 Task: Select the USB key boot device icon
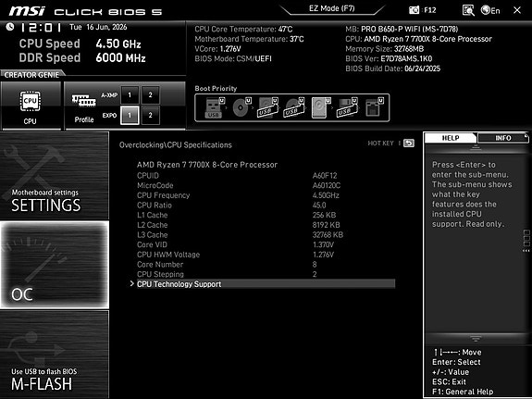click(215, 107)
